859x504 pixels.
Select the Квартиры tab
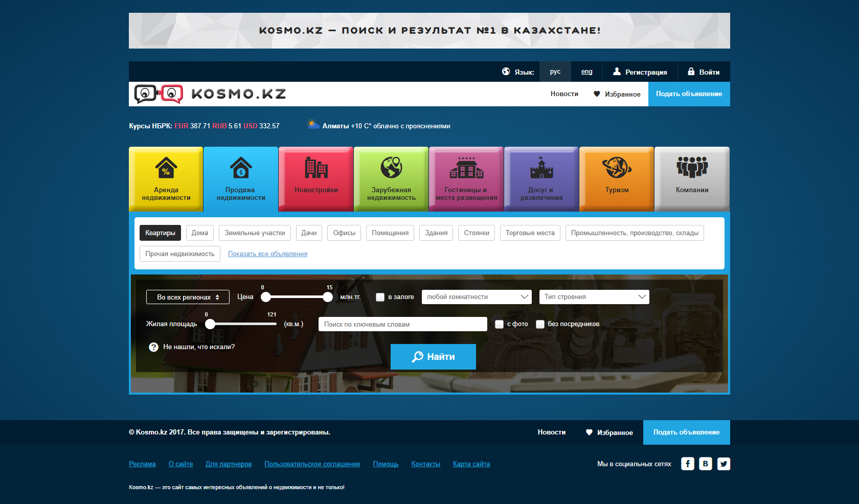click(x=160, y=233)
